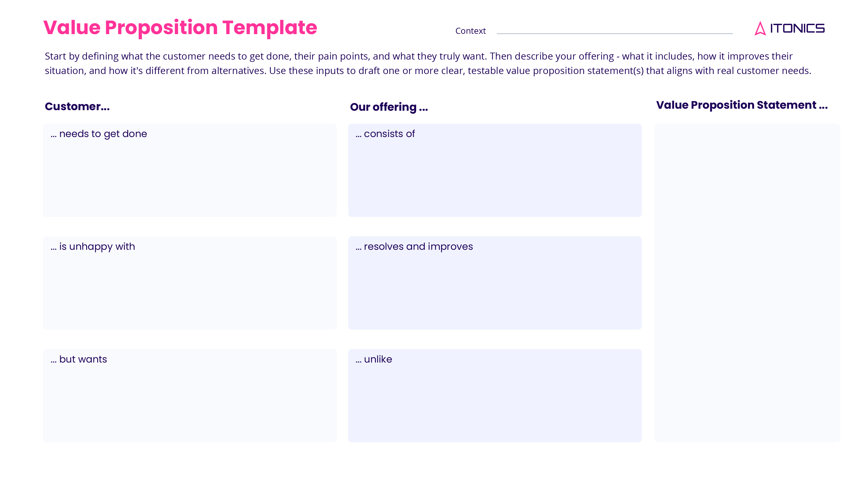Click the large Value Proposition Statement box

[x=747, y=283]
